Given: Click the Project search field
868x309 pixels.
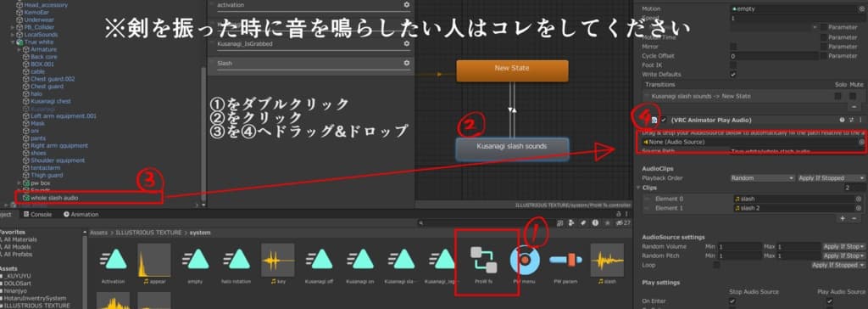Looking at the screenshot, I should 486,222.
